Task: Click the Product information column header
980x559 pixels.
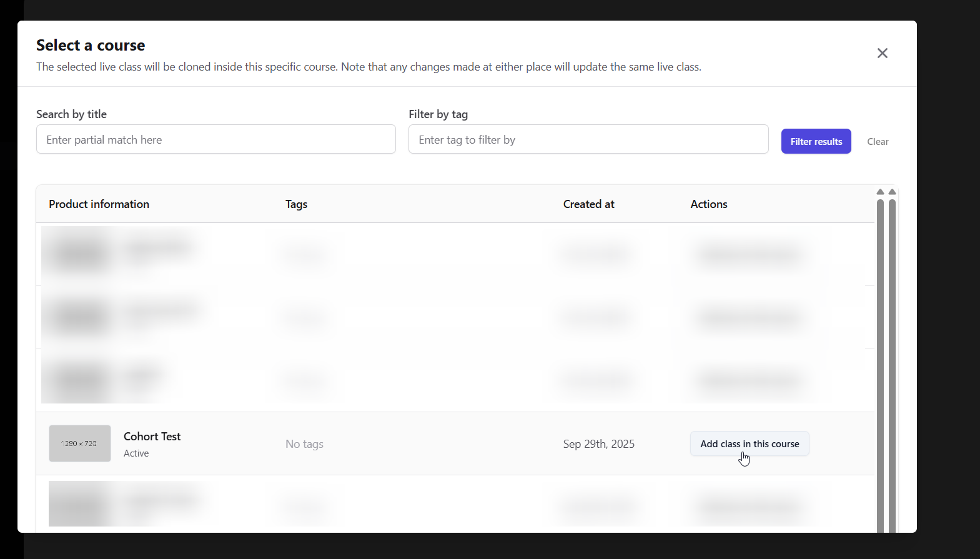Action: pos(99,204)
